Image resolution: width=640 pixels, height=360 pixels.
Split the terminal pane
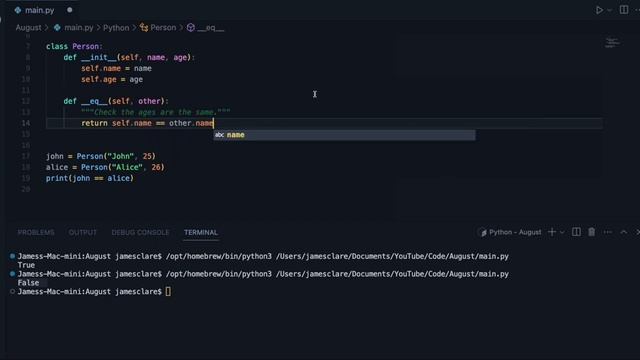coord(576,232)
